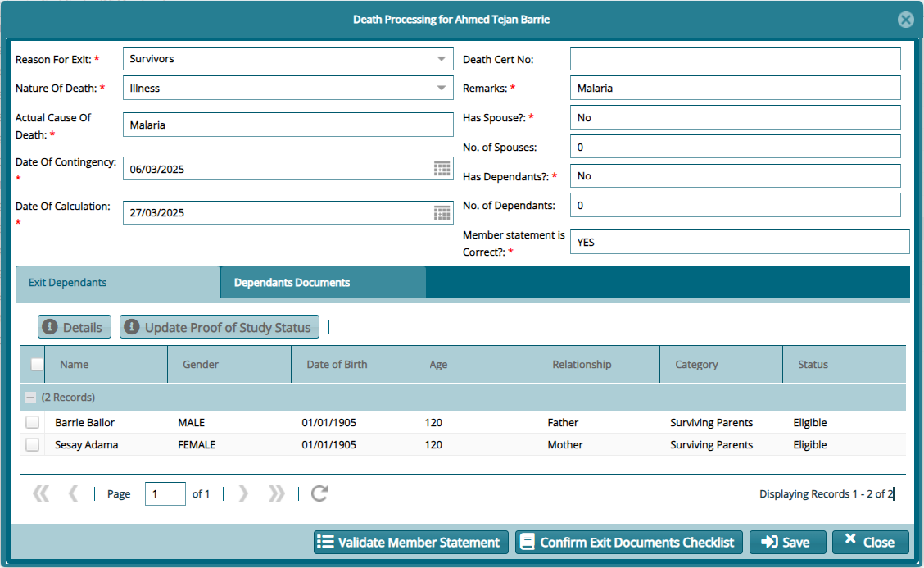Switch to the Dependants Documents tab
This screenshot has height=568, width=924.
[x=292, y=283]
